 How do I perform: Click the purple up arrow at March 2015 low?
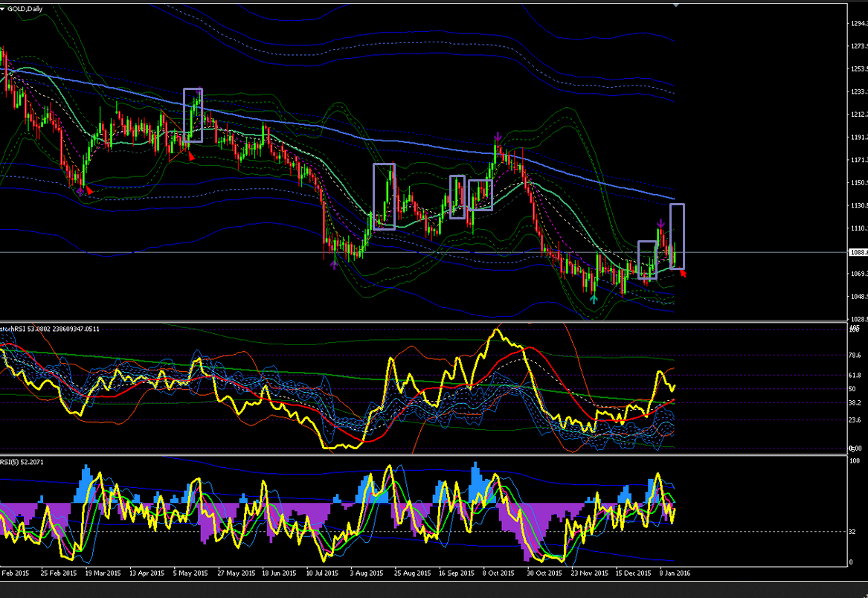pyautogui.click(x=81, y=190)
